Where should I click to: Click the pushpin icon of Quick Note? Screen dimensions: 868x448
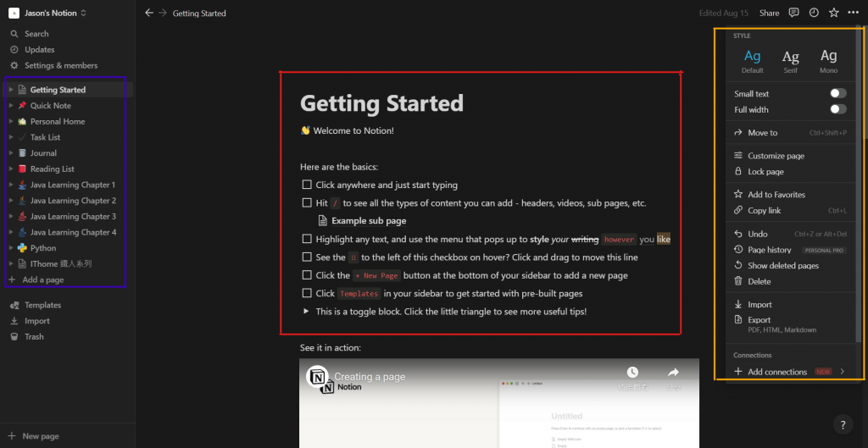[x=22, y=105]
